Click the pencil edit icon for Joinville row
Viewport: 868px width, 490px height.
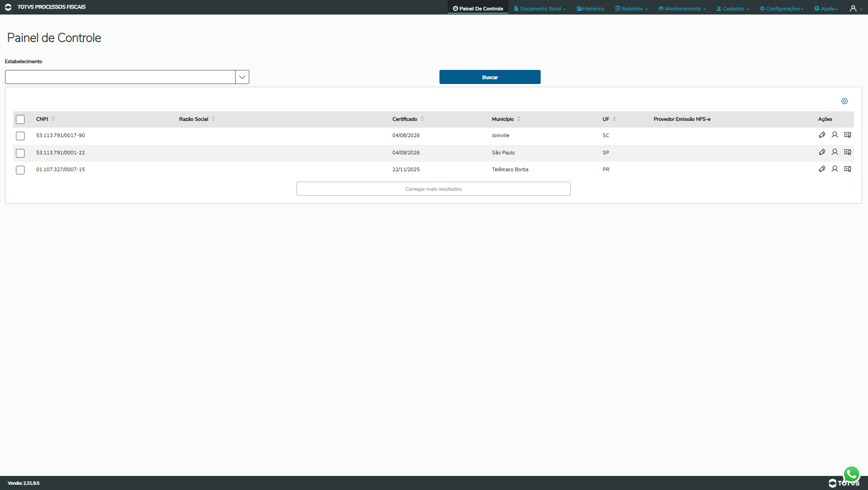(x=822, y=135)
